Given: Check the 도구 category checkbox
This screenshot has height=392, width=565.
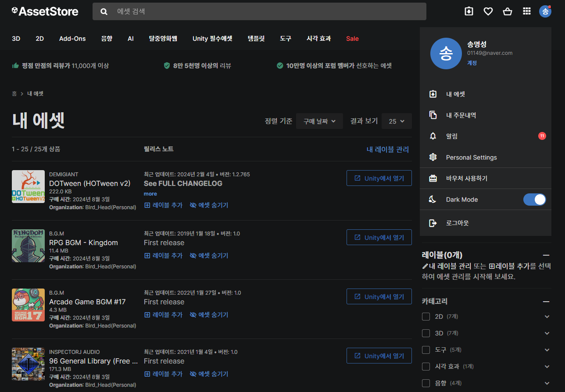Looking at the screenshot, I should pos(426,350).
